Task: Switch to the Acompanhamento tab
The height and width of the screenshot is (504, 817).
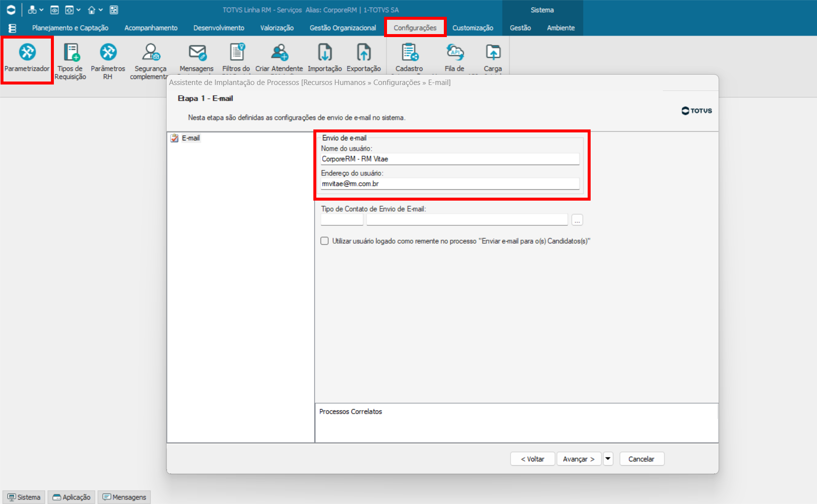Action: click(x=151, y=28)
